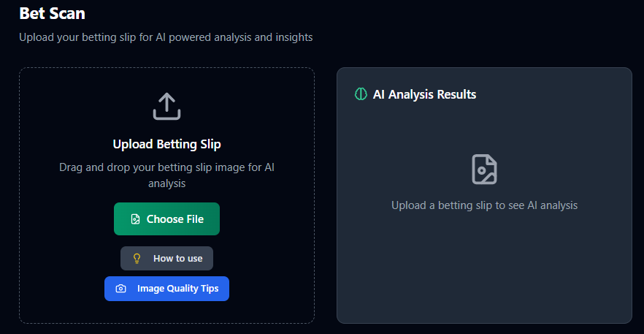Click the Upload Betting Slip heading
This screenshot has height=334, width=644.
166,144
